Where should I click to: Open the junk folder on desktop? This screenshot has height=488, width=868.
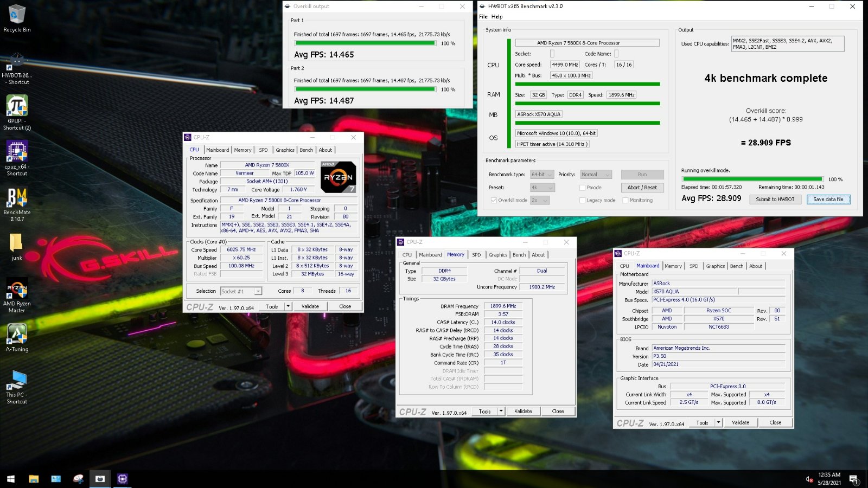(x=17, y=247)
